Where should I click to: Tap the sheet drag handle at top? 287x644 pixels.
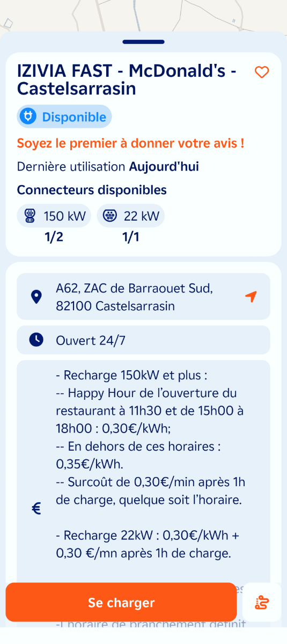click(x=143, y=41)
